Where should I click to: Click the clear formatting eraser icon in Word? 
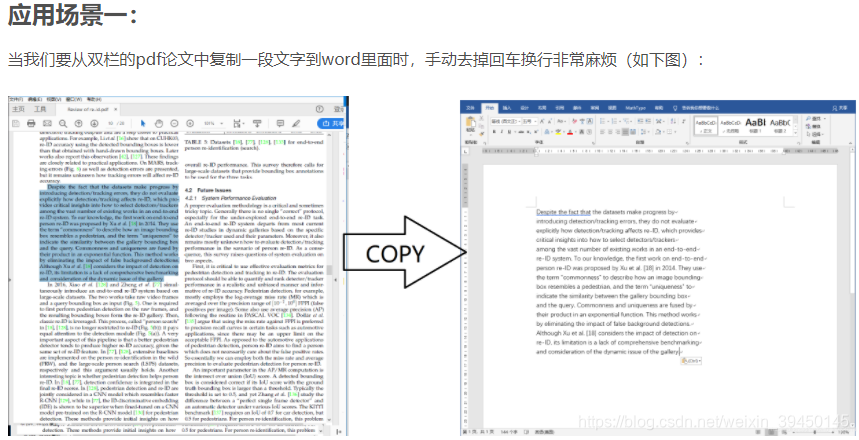(x=575, y=122)
